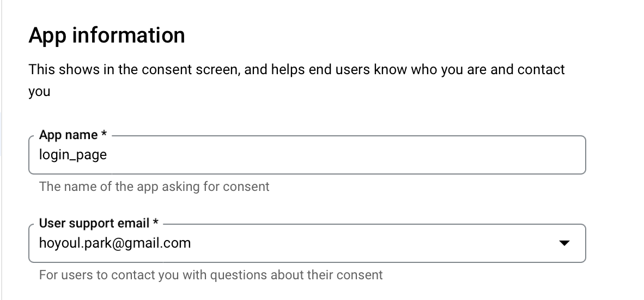Click the asterisk next to App name
644x300 pixels.
[104, 134]
